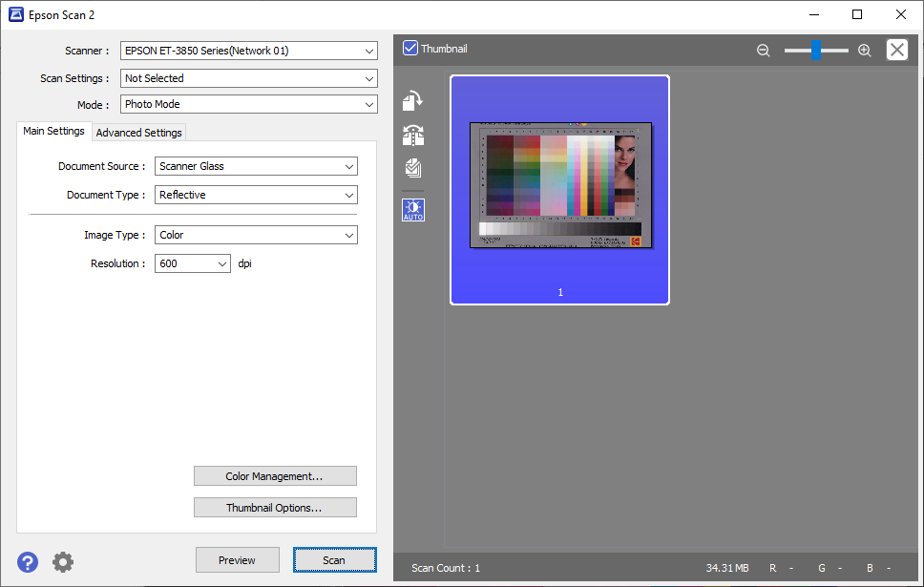
Task: Open the Mode dropdown showing Photo Mode
Action: [249, 104]
